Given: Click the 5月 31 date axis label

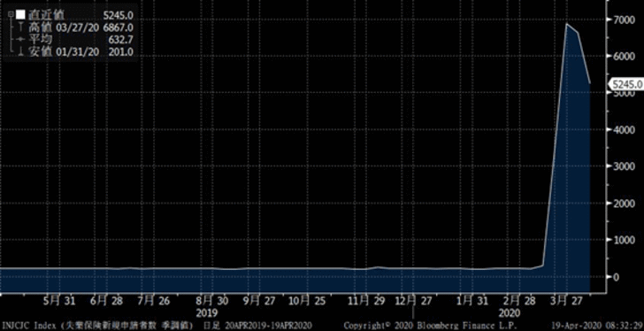Looking at the screenshot, I should 59,302.
